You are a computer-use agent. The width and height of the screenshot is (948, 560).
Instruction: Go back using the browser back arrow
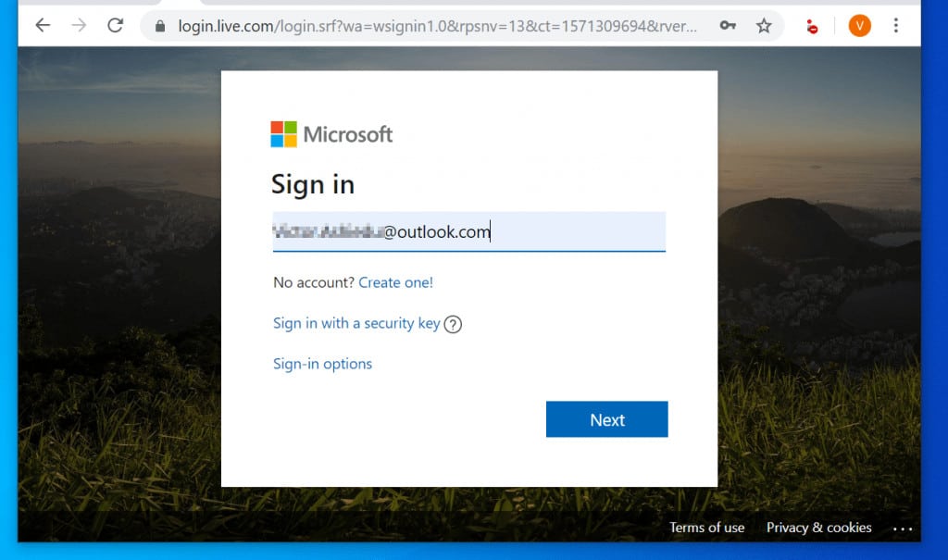tap(43, 25)
